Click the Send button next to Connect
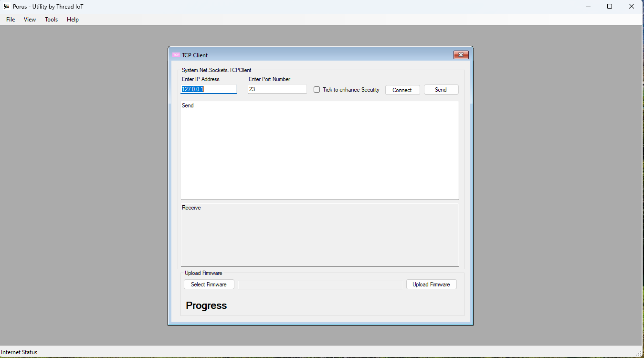The height and width of the screenshot is (358, 644). (441, 89)
